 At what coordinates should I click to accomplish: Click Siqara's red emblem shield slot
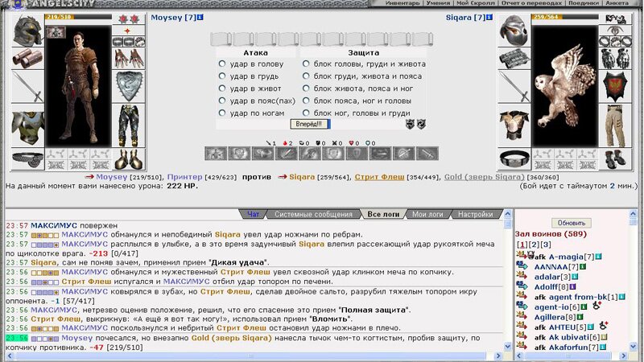coord(616,85)
